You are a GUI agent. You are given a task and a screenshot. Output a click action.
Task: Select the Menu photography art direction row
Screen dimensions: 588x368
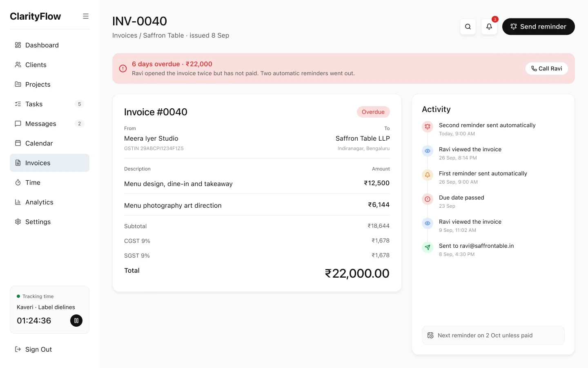257,205
